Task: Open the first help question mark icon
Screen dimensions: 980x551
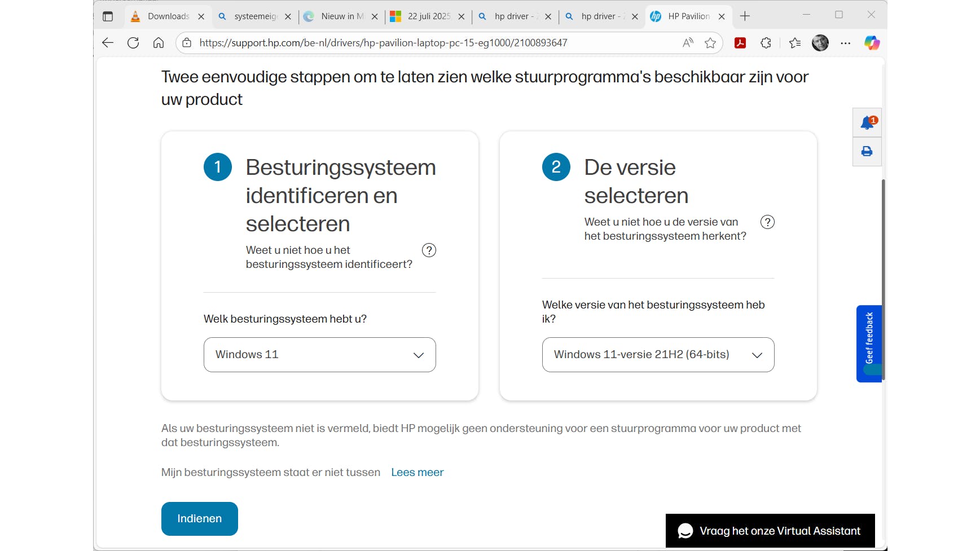Action: [x=429, y=250]
